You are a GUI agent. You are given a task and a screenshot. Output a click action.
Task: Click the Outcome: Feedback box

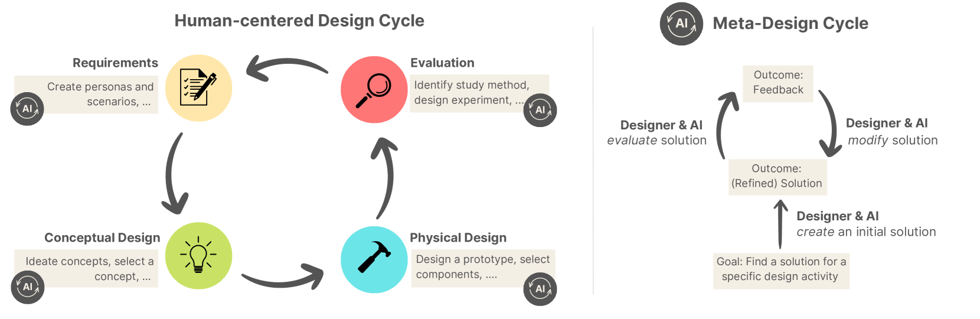[778, 83]
